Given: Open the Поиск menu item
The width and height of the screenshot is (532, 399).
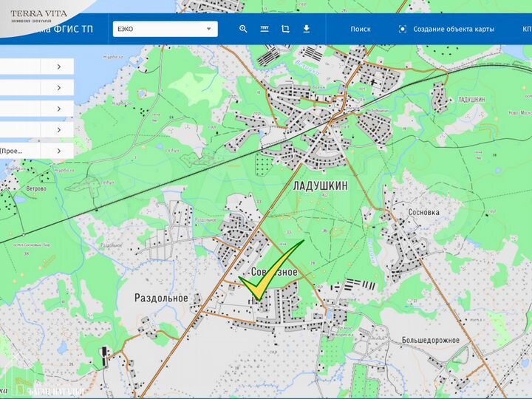Looking at the screenshot, I should pos(361,30).
